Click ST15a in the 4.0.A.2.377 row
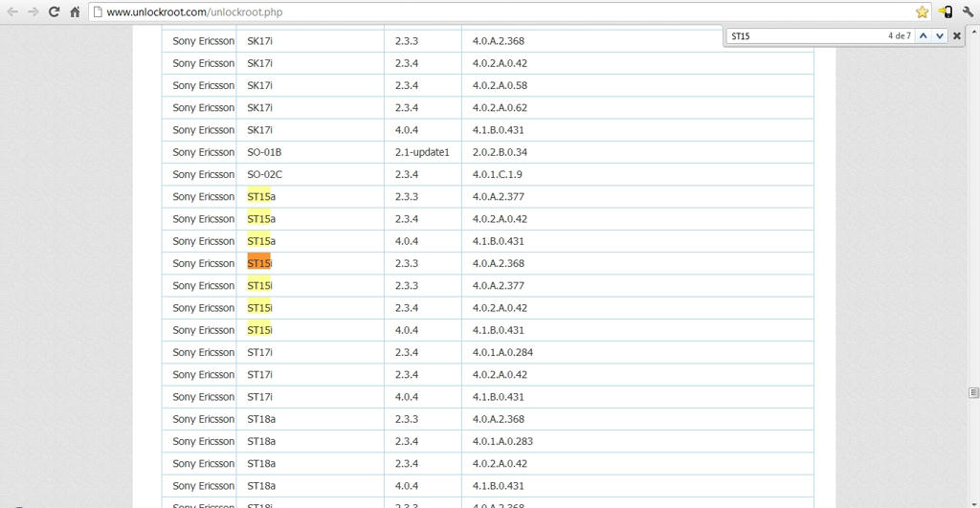The image size is (980, 508). 261,197
